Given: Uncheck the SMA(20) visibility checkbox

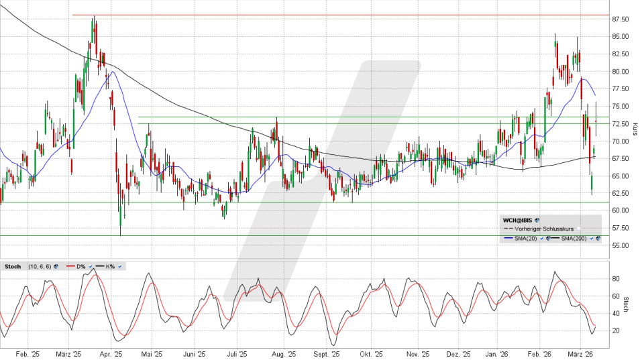Looking at the screenshot, I should [x=541, y=239].
